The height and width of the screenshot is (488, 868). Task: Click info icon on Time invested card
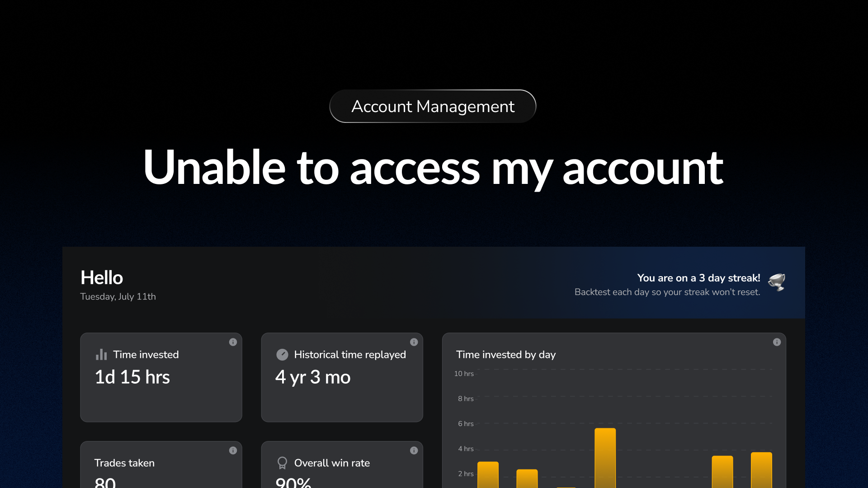pyautogui.click(x=233, y=342)
